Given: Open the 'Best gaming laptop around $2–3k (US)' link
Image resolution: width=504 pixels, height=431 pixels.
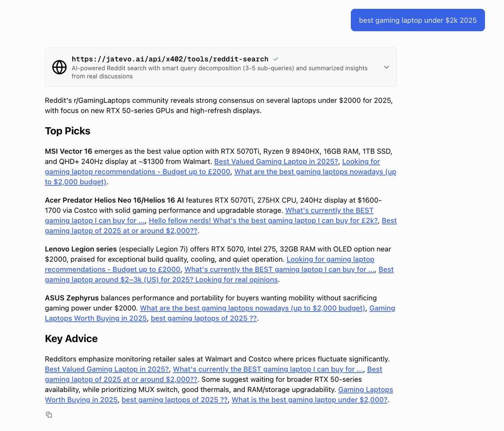Looking at the screenshot, I should point(161,279).
